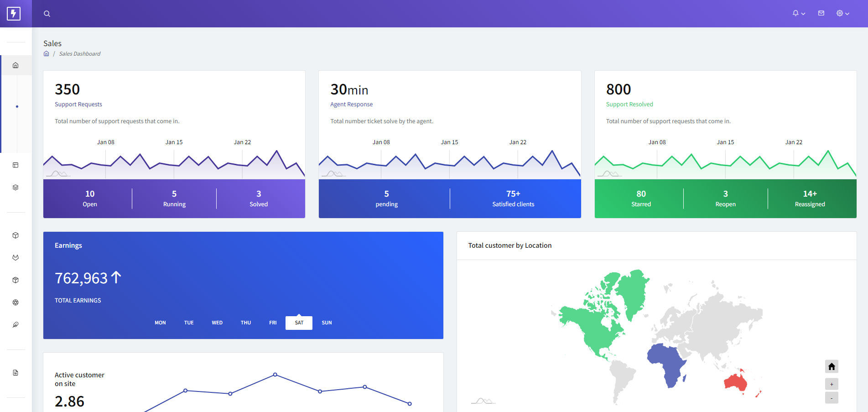This screenshot has width=868, height=412.
Task: Click the feather pen icon in sidebar
Action: click(16, 325)
